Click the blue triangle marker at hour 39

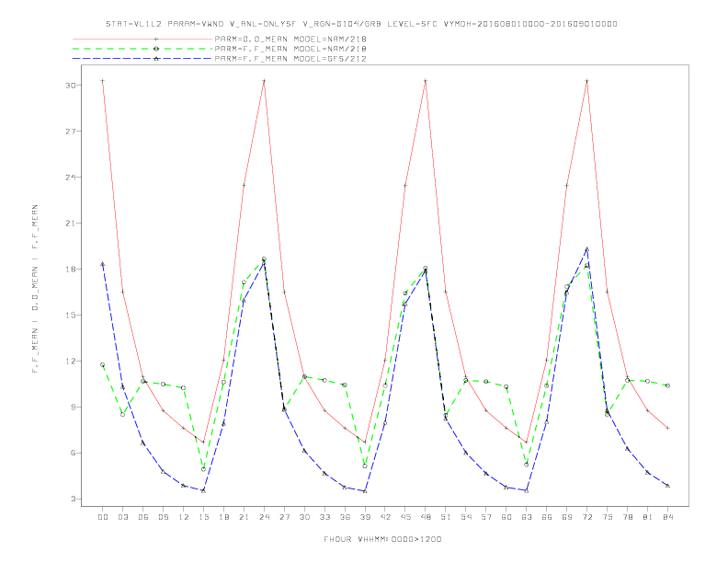click(366, 491)
